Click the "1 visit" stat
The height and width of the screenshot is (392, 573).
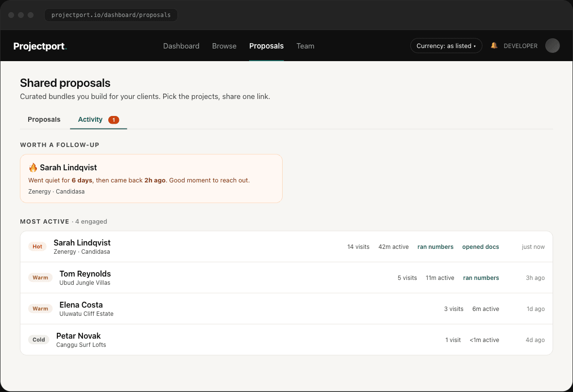[453, 340]
